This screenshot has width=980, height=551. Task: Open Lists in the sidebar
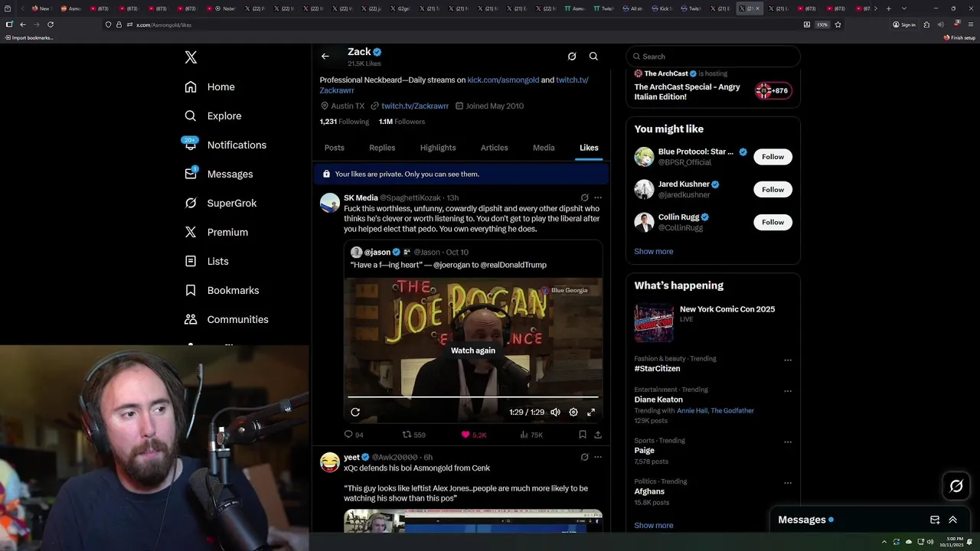(x=207, y=262)
